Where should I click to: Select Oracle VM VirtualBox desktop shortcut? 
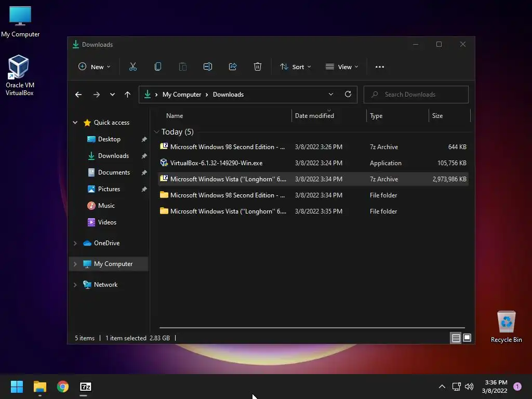coord(19,75)
